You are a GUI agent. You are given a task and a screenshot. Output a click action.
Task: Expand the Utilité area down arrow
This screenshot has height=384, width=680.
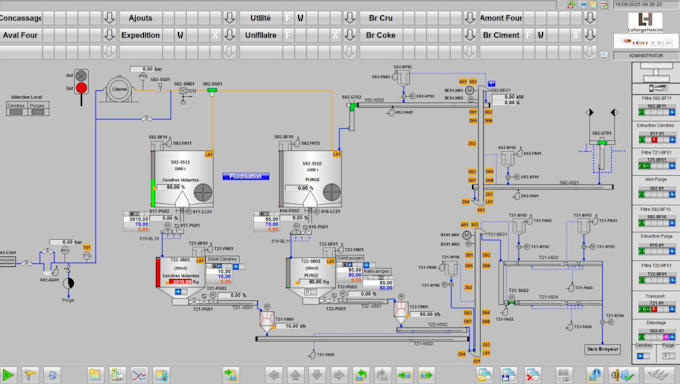pyautogui.click(x=350, y=18)
